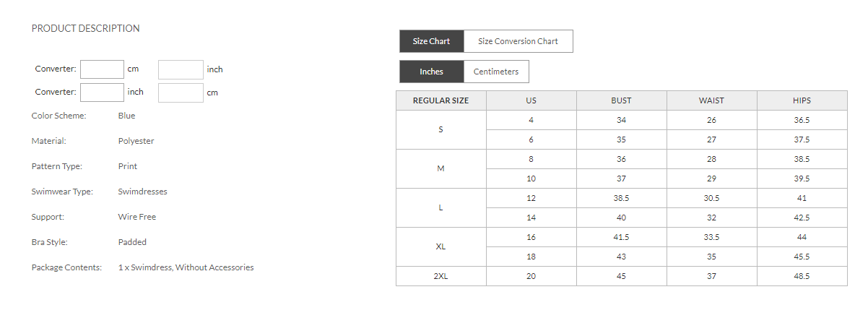Click the PRODUCT DESCRIPTION heading
The height and width of the screenshot is (318, 868).
click(x=86, y=28)
